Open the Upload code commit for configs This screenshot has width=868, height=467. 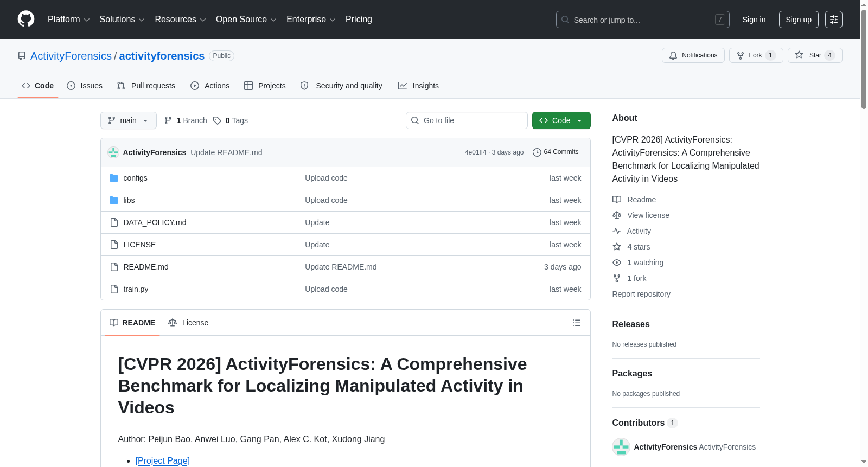(x=326, y=178)
